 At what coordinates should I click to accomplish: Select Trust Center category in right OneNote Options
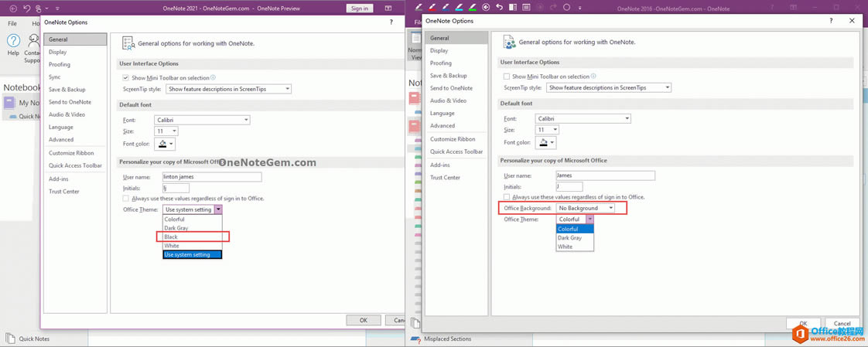[456, 178]
